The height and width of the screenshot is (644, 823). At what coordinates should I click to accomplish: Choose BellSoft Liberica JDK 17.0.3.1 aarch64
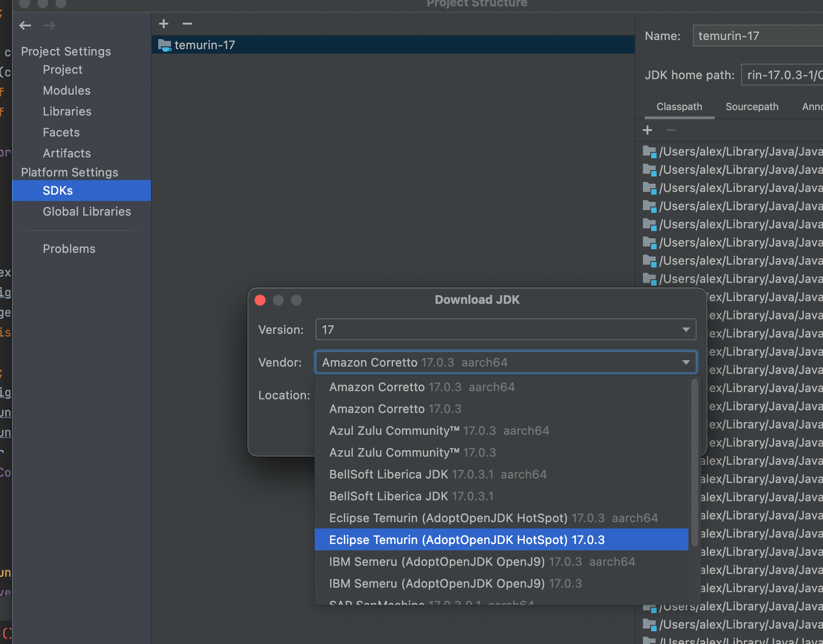click(x=502, y=474)
